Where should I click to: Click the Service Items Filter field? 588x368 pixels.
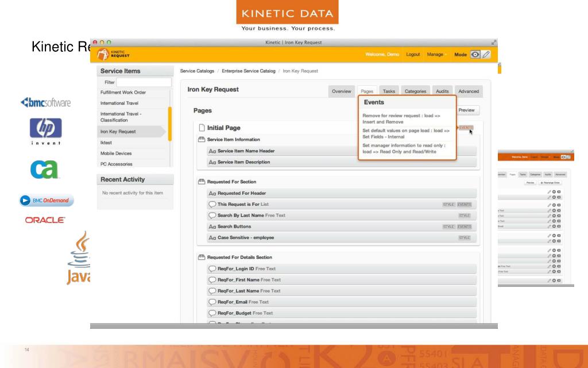click(144, 82)
